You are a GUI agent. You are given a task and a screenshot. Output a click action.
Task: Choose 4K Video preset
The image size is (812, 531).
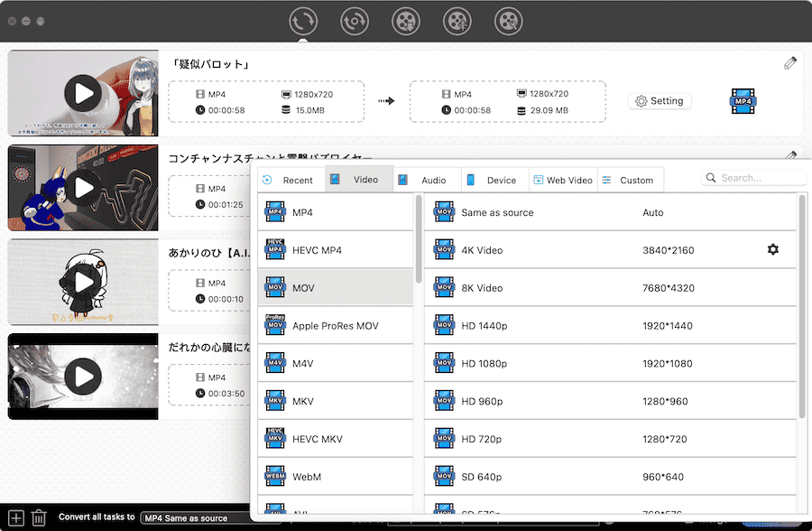[x=610, y=250]
